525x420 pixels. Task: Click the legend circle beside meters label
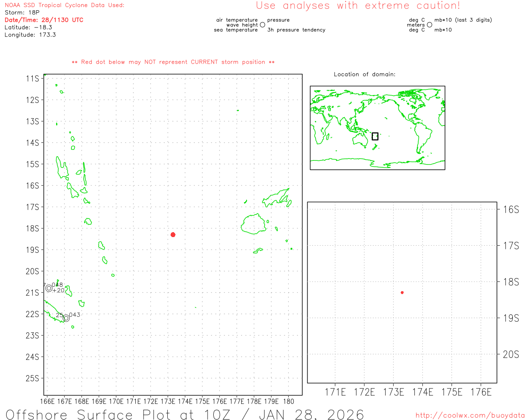pos(429,25)
